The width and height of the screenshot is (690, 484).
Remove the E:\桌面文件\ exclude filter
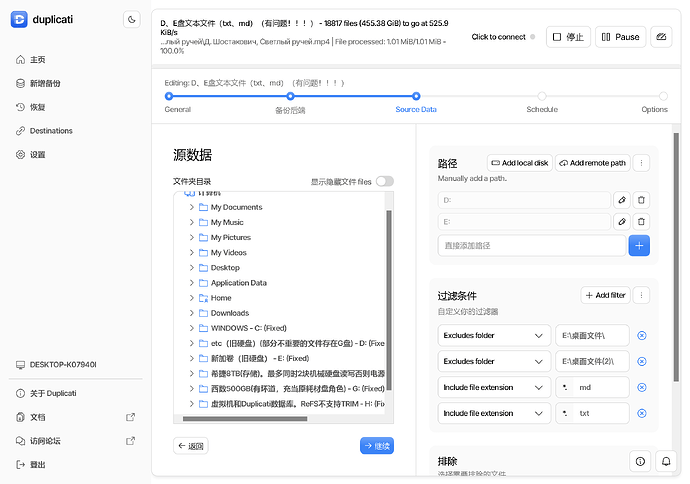point(642,336)
